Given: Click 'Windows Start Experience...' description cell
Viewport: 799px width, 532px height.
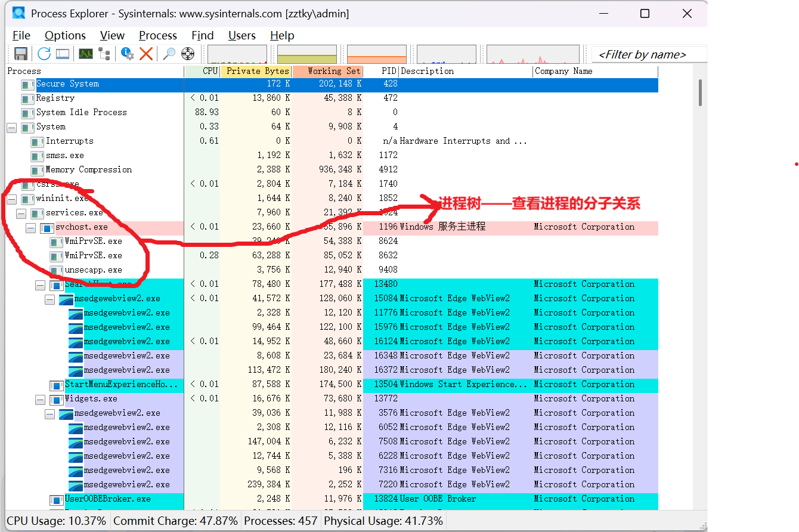Looking at the screenshot, I should (x=463, y=385).
